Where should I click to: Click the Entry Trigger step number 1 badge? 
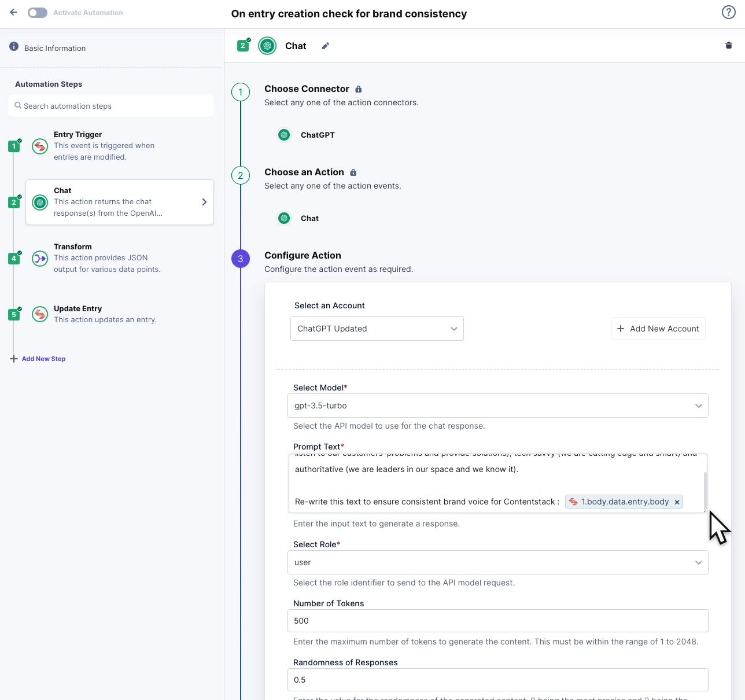tap(14, 146)
